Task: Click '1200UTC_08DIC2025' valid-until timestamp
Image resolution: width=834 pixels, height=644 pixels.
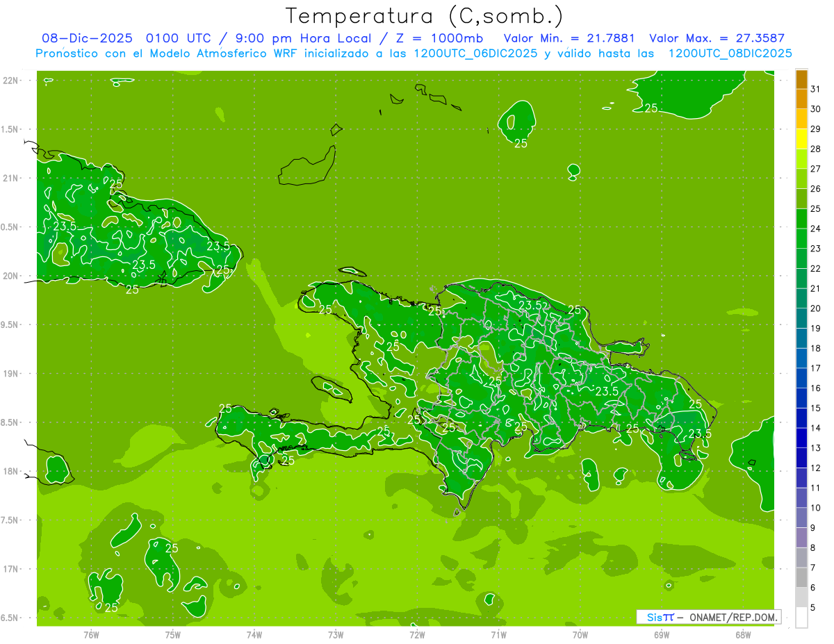Action: [730, 53]
